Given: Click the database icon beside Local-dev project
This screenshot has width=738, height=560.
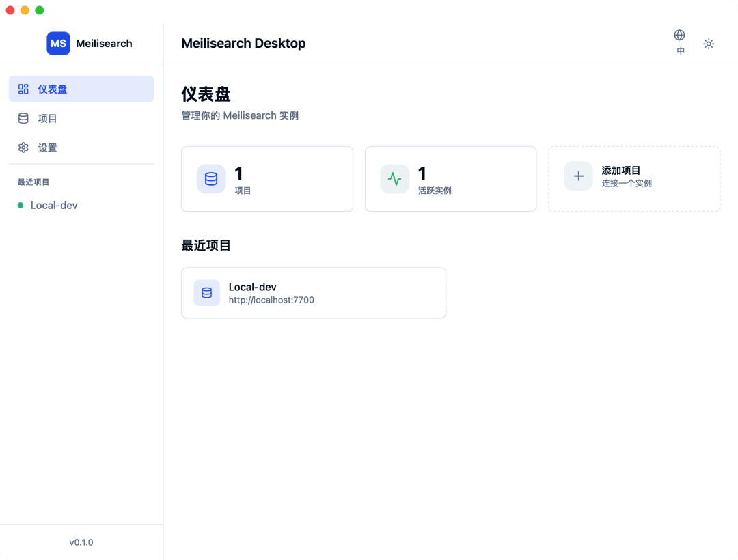Looking at the screenshot, I should pos(206,292).
